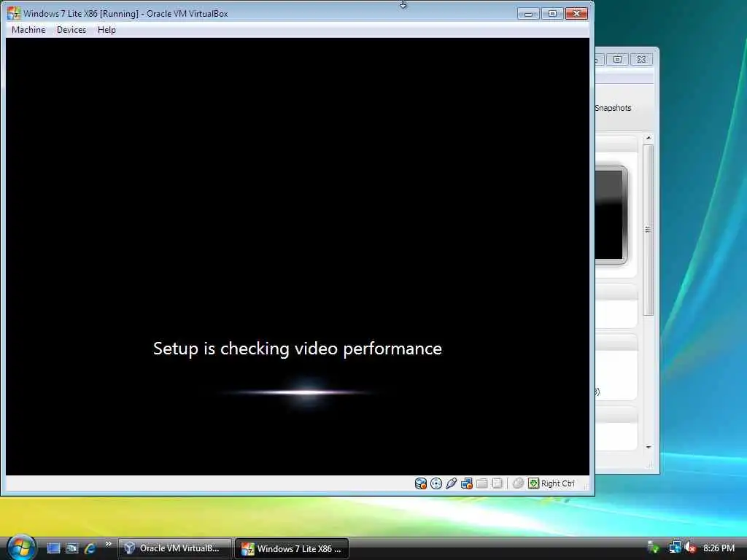Open the Help menu
Screen dimensions: 747x560
pos(107,29)
